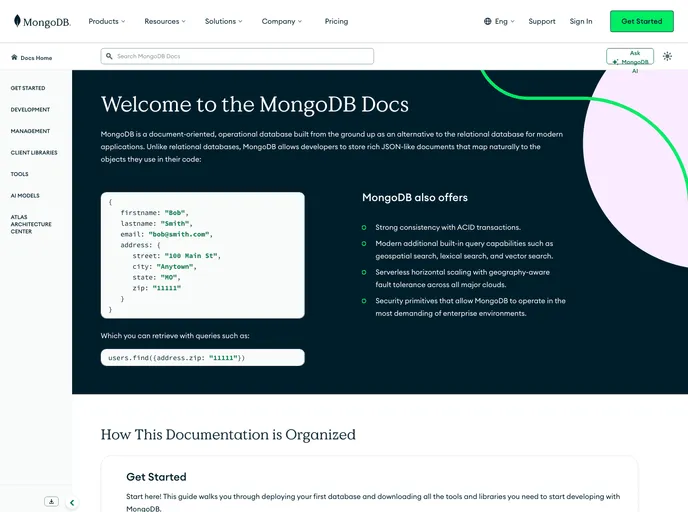Open the Support link

(541, 21)
